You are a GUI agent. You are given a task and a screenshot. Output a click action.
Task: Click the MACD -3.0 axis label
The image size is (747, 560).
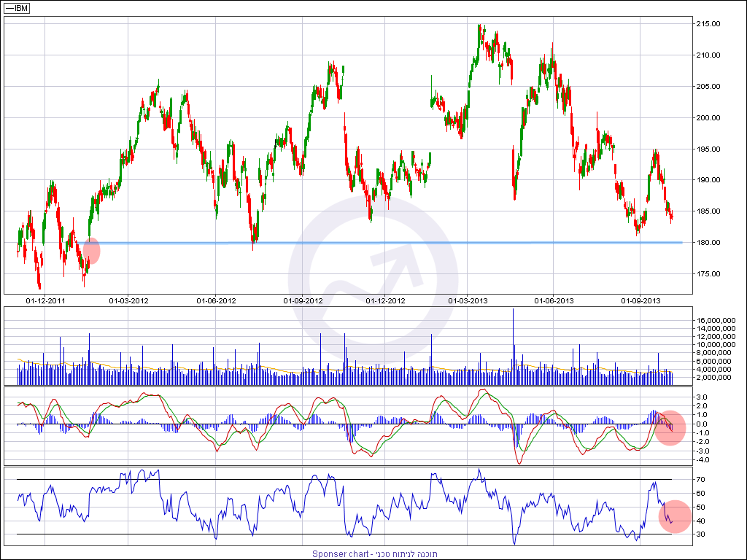[x=701, y=451]
